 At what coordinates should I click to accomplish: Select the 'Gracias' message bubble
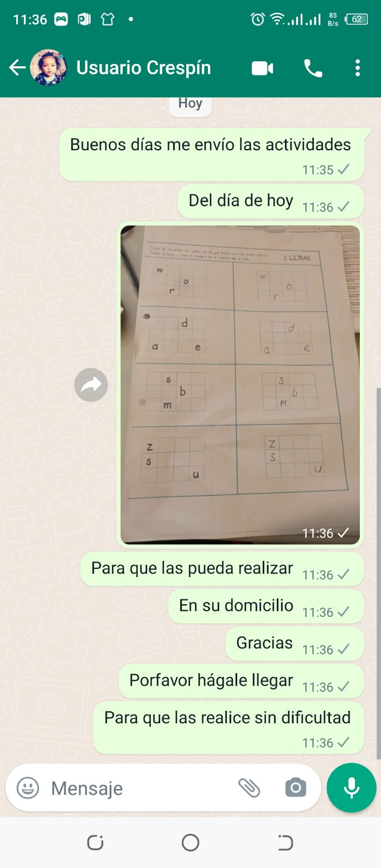tap(295, 644)
